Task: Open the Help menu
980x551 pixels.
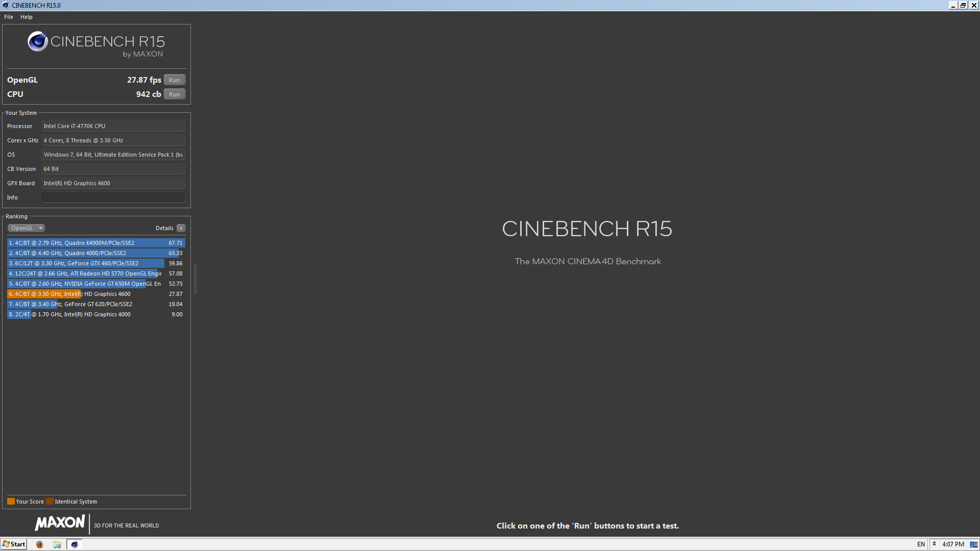Action: (27, 17)
